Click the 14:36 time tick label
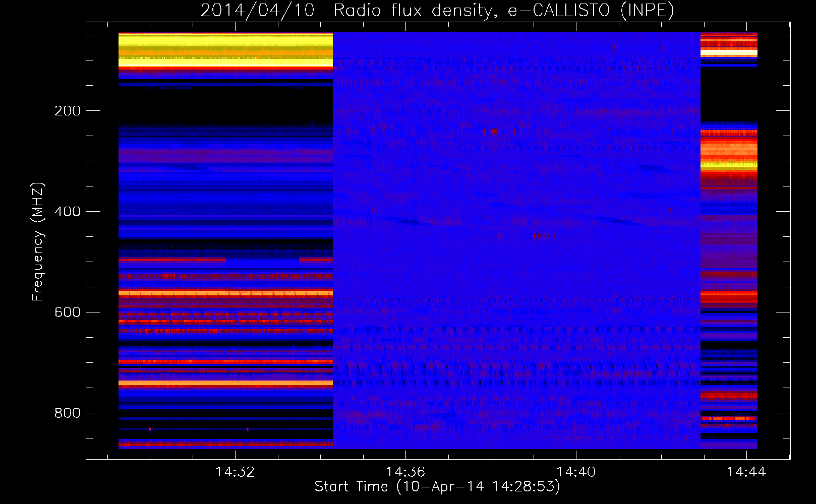The image size is (816, 504). pos(405,472)
